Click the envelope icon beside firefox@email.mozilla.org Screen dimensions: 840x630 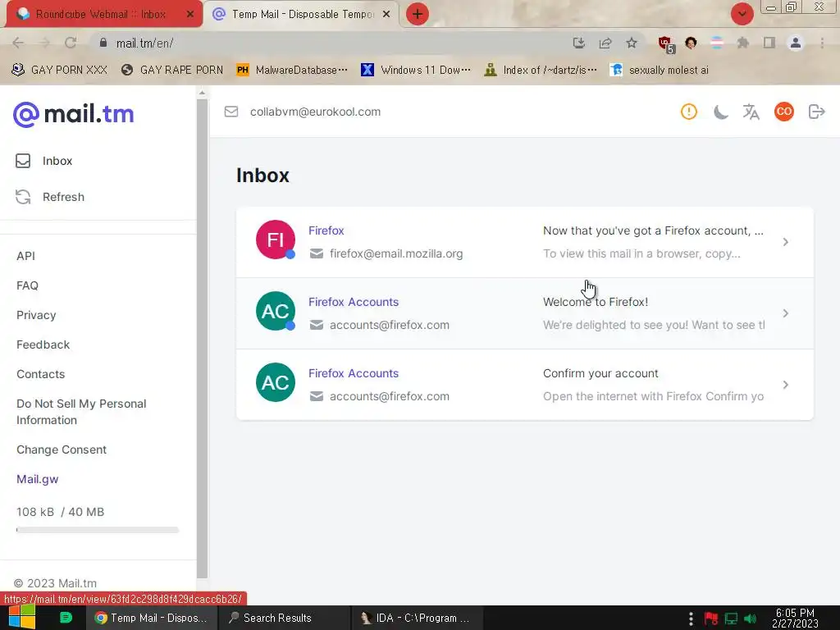point(317,253)
